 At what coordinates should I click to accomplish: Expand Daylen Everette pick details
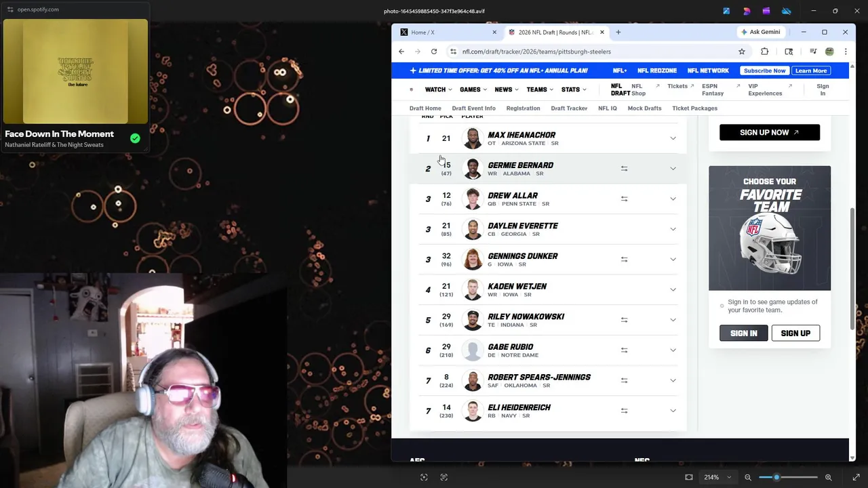673,229
